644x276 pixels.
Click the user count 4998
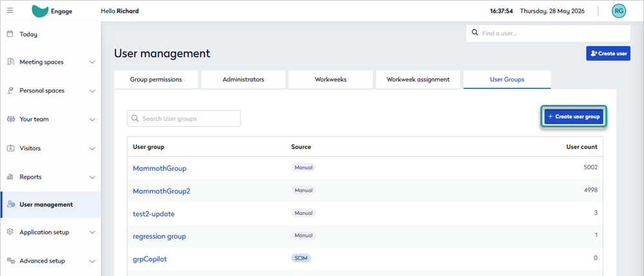click(590, 190)
